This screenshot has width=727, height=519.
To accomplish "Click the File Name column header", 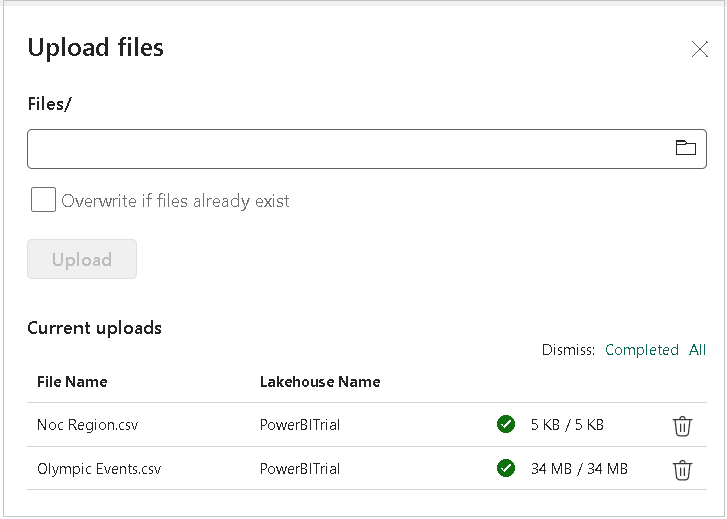I will pyautogui.click(x=72, y=382).
